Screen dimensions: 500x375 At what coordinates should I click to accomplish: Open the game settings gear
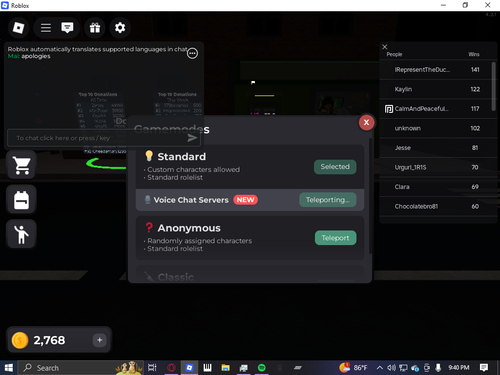point(120,28)
